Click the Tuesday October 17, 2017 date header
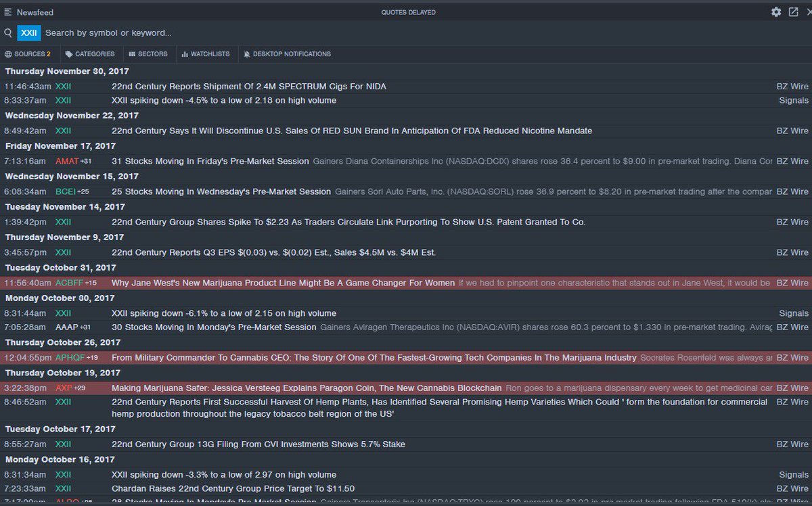 click(62, 429)
